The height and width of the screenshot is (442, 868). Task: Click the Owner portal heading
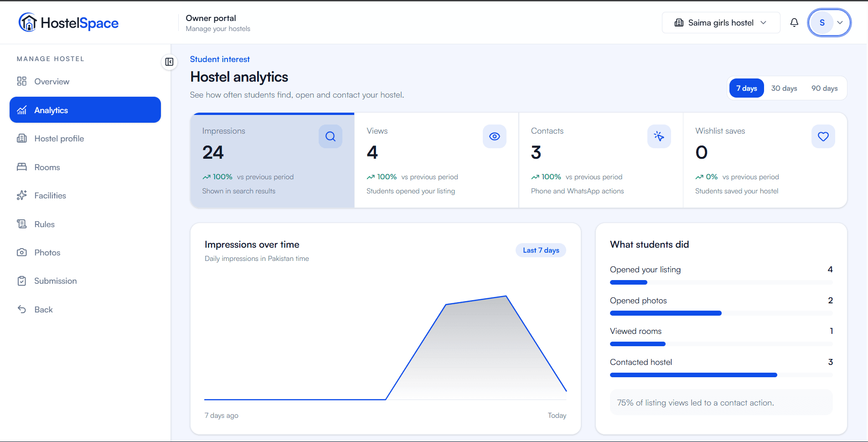pyautogui.click(x=211, y=18)
